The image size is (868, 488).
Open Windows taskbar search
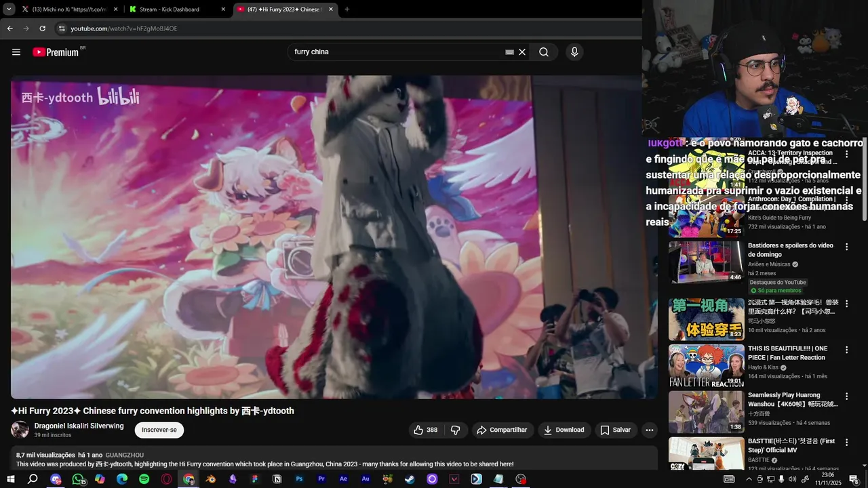(33, 479)
